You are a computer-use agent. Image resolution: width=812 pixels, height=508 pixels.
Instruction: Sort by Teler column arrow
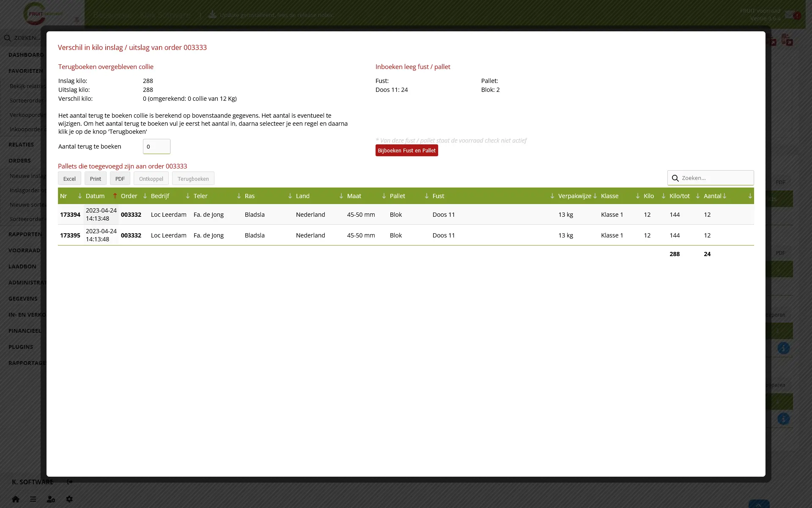(x=239, y=196)
